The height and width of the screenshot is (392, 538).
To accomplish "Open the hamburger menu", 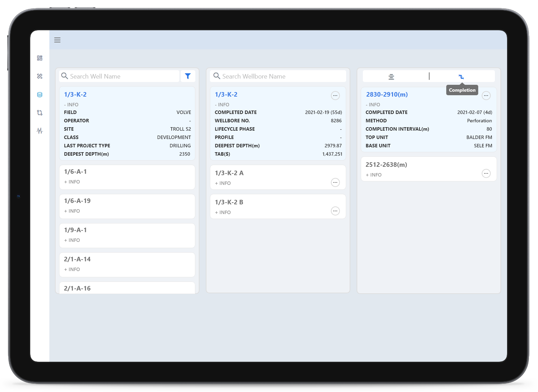I will click(57, 40).
